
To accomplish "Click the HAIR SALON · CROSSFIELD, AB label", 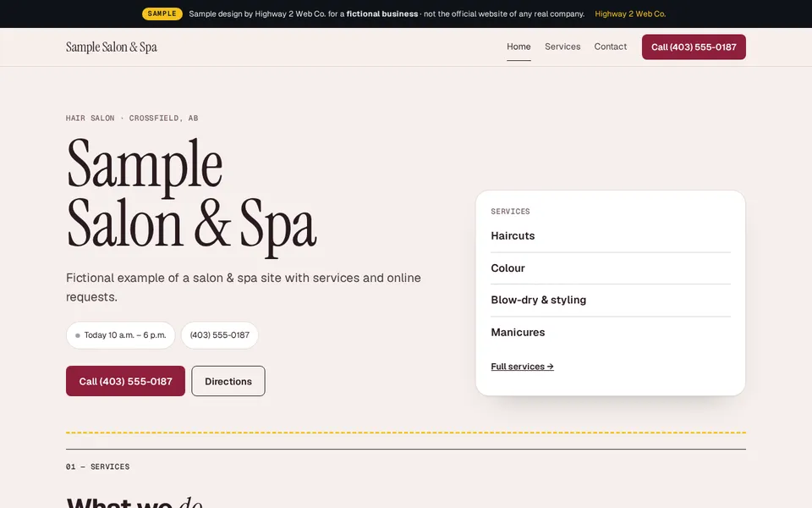I will (x=132, y=119).
